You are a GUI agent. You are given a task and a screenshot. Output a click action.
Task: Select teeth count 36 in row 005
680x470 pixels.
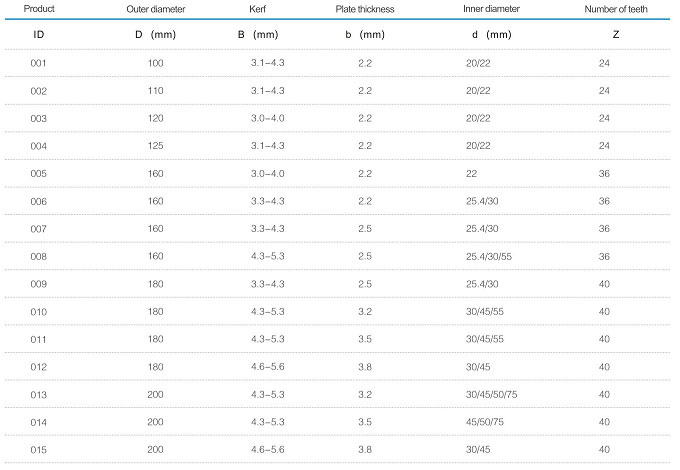(x=604, y=173)
